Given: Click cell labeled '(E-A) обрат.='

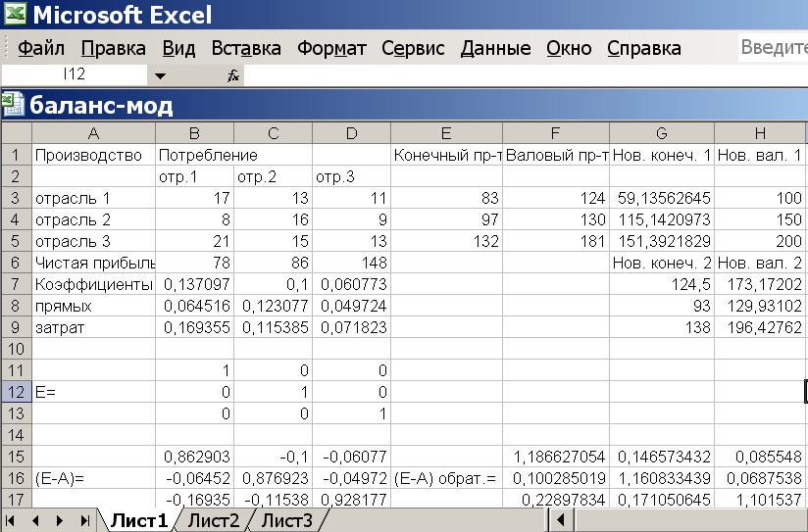Looking at the screenshot, I should pos(446,478).
